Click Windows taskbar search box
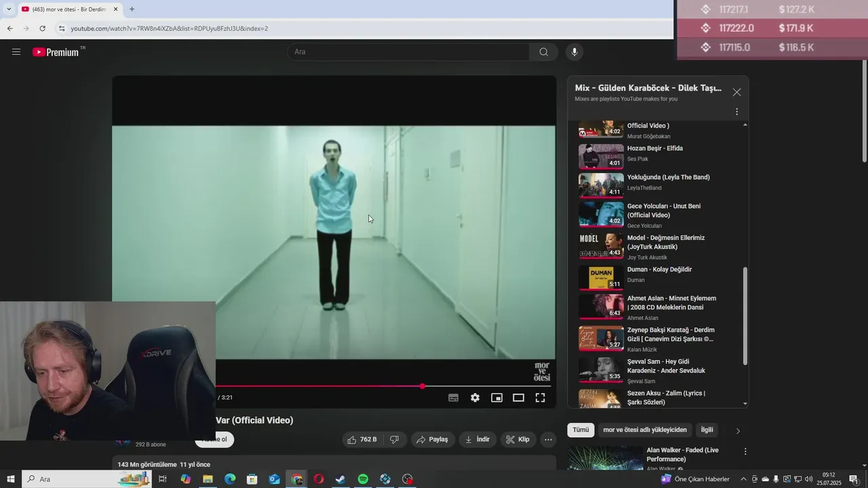 pyautogui.click(x=87, y=479)
